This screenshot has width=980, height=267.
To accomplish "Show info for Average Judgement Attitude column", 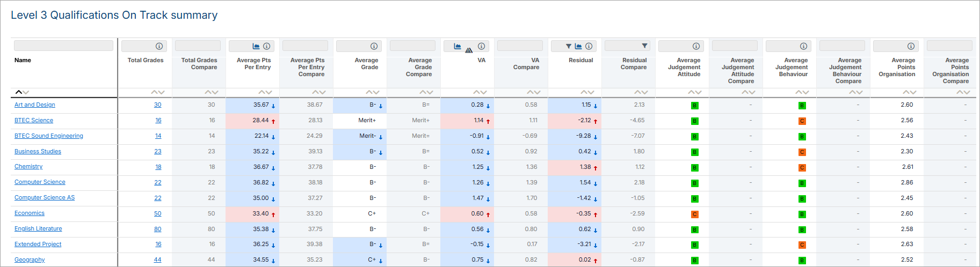I will point(696,46).
